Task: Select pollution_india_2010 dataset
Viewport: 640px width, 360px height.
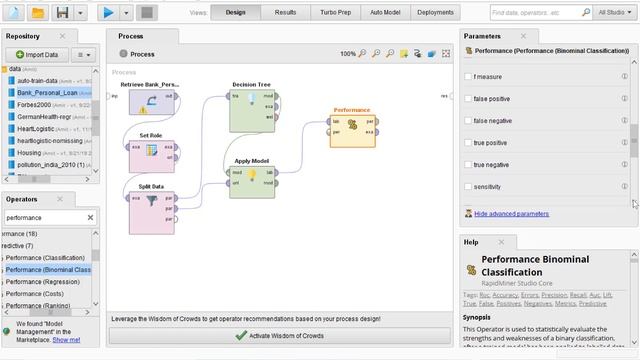Action: point(49,165)
